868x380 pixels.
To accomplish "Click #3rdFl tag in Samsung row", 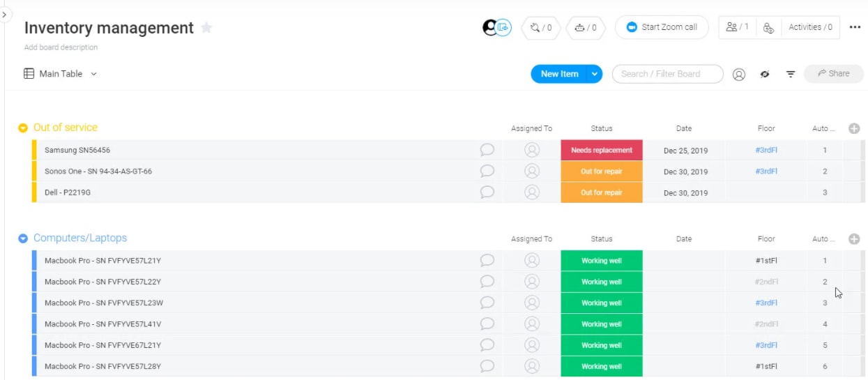I will 766,150.
